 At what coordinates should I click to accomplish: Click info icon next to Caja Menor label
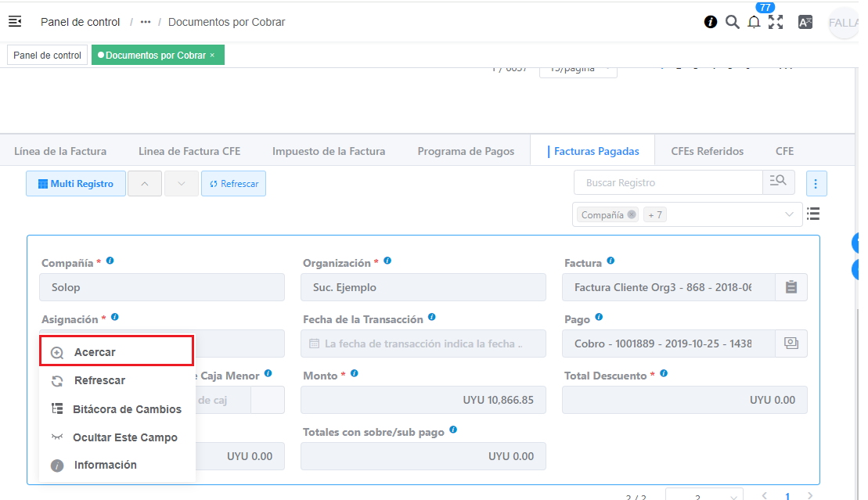point(268,374)
